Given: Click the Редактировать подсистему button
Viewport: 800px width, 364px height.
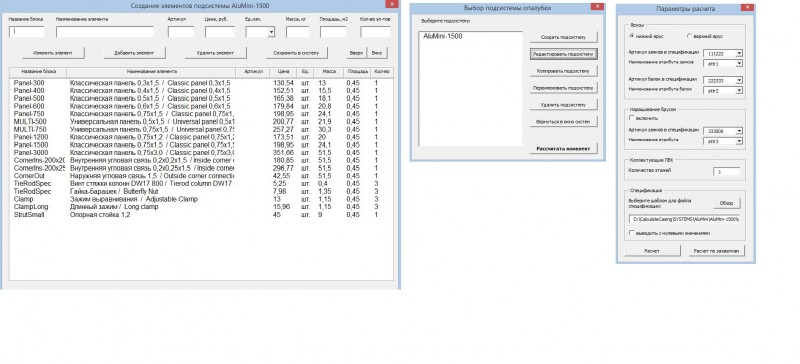Looking at the screenshot, I should (x=563, y=54).
